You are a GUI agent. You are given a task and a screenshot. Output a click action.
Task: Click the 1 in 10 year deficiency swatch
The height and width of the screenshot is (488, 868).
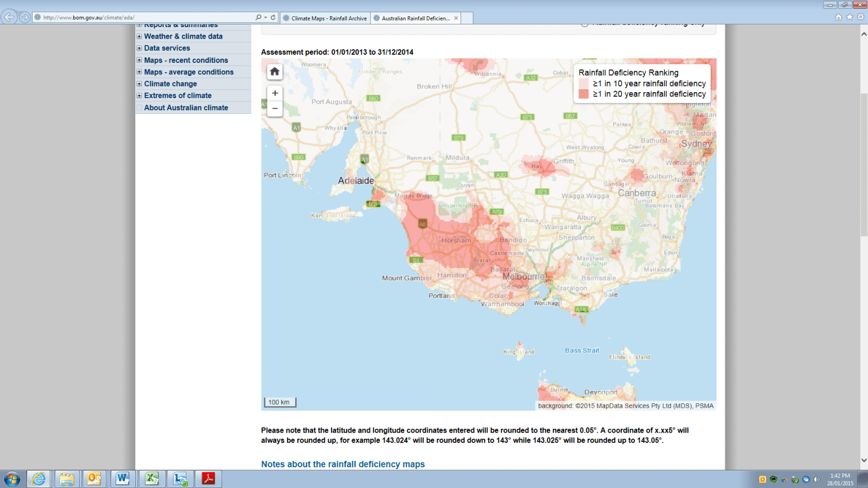pos(584,84)
